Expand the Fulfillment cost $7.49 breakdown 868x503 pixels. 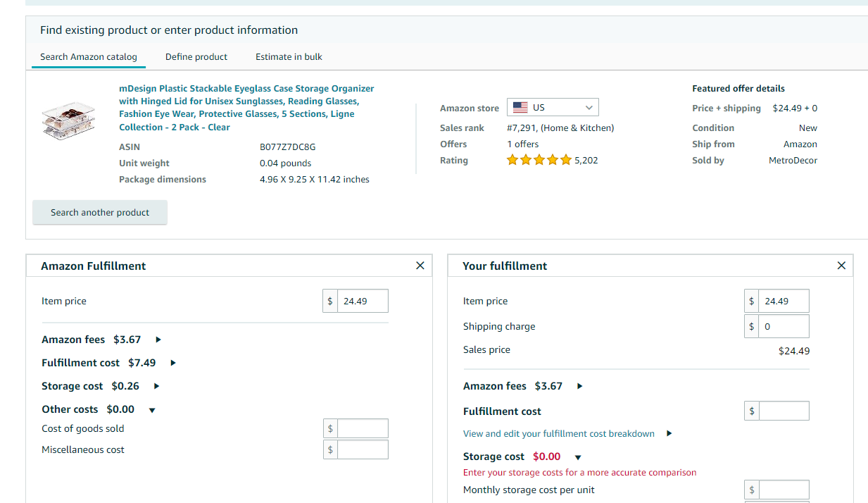point(173,363)
